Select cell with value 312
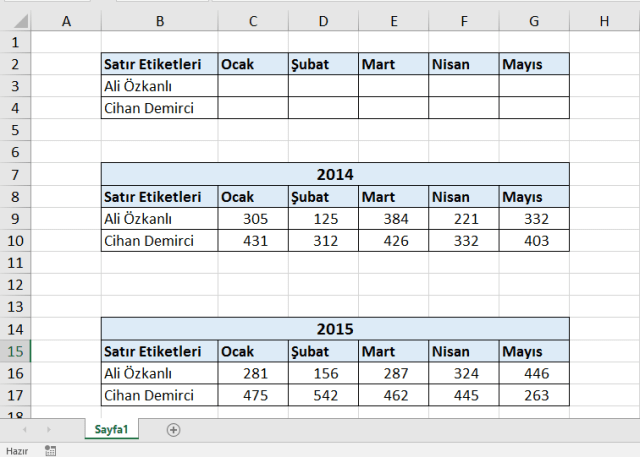The height and width of the screenshot is (457, 640). (323, 241)
